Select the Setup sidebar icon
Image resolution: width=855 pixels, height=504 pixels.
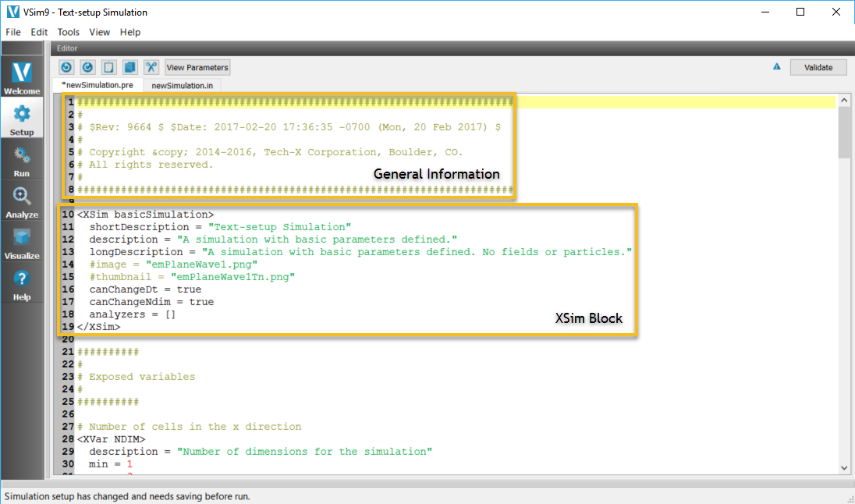point(22,118)
